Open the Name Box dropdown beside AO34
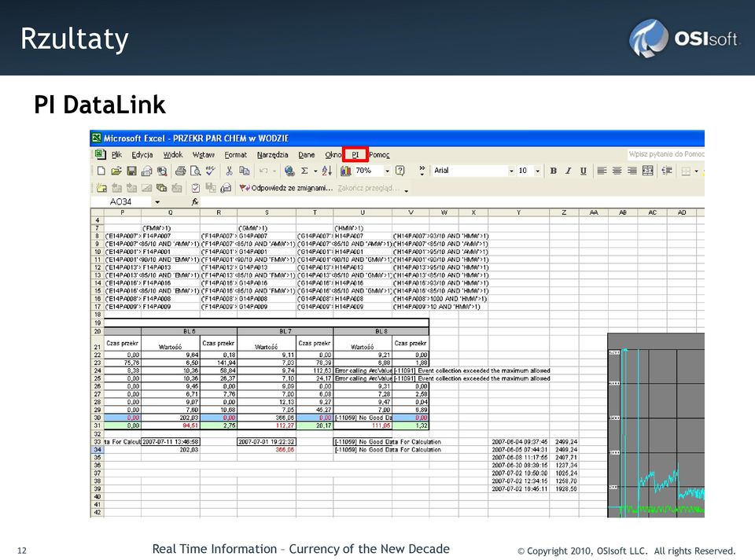The width and height of the screenshot is (755, 560). 157,202
